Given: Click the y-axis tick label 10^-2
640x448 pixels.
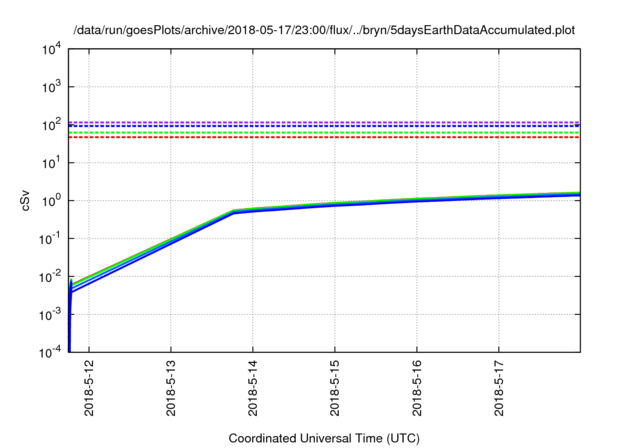Looking at the screenshot, I should point(50,277).
